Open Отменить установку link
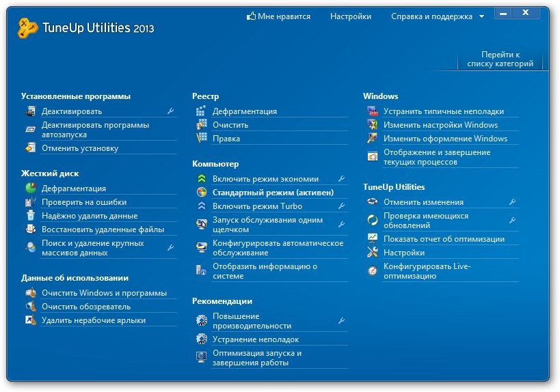The width and height of the screenshot is (560, 392). pos(79,148)
